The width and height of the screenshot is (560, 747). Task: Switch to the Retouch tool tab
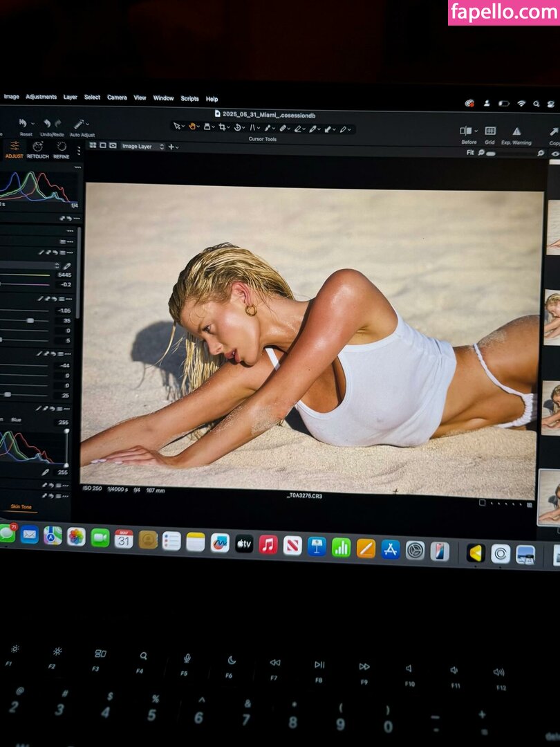(x=38, y=148)
